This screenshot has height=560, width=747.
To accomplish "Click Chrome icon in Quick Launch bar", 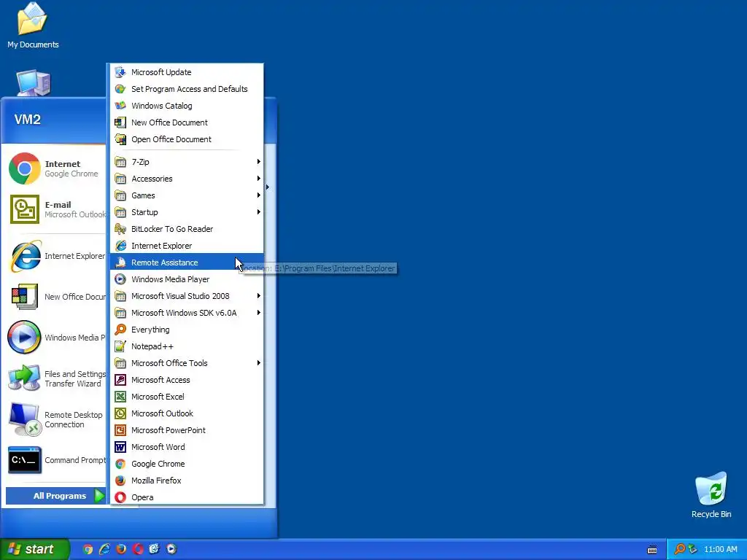I will coord(88,549).
